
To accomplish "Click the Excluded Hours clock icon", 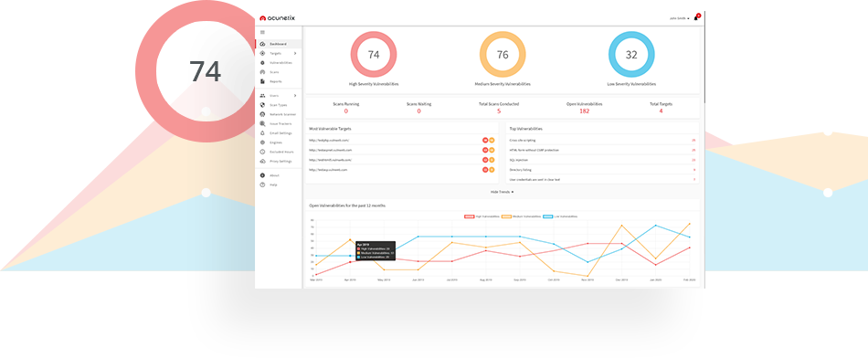I will tap(262, 152).
